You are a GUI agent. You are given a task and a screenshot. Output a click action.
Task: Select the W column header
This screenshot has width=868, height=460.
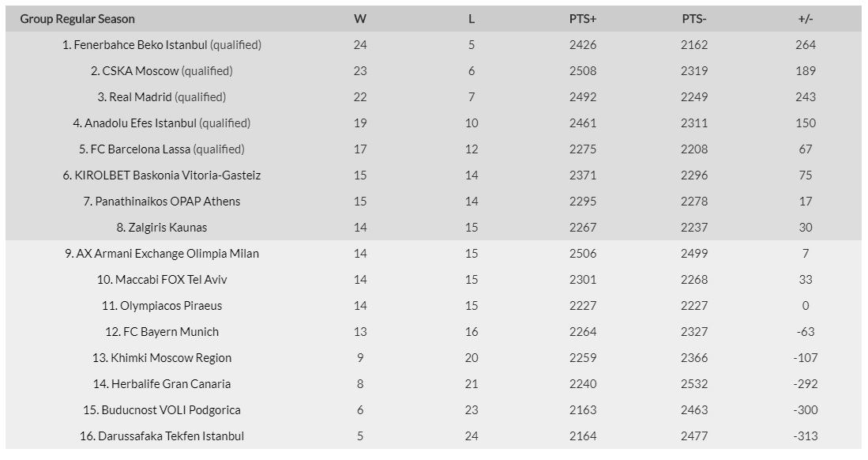[x=360, y=19]
